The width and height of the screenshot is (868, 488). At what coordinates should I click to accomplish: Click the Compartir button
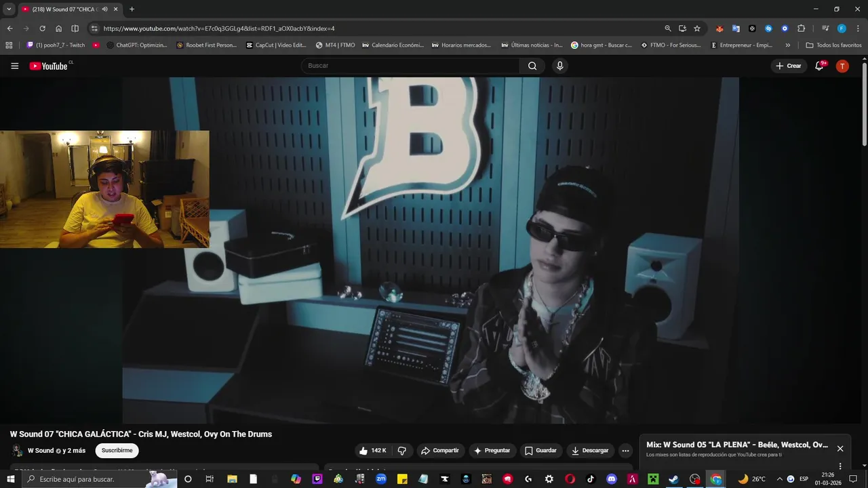tap(439, 451)
